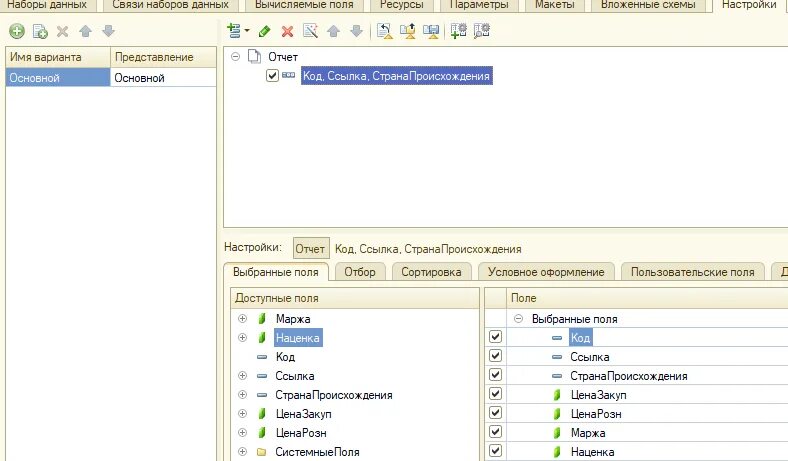This screenshot has height=461, width=788.
Task: Expand the Наценка available field
Action: (x=242, y=337)
